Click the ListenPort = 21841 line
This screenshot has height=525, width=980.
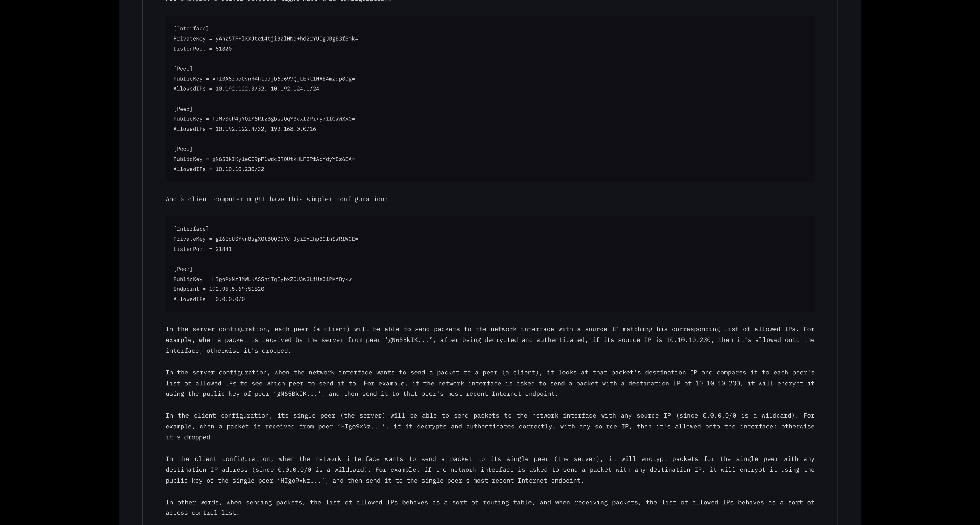pyautogui.click(x=202, y=250)
